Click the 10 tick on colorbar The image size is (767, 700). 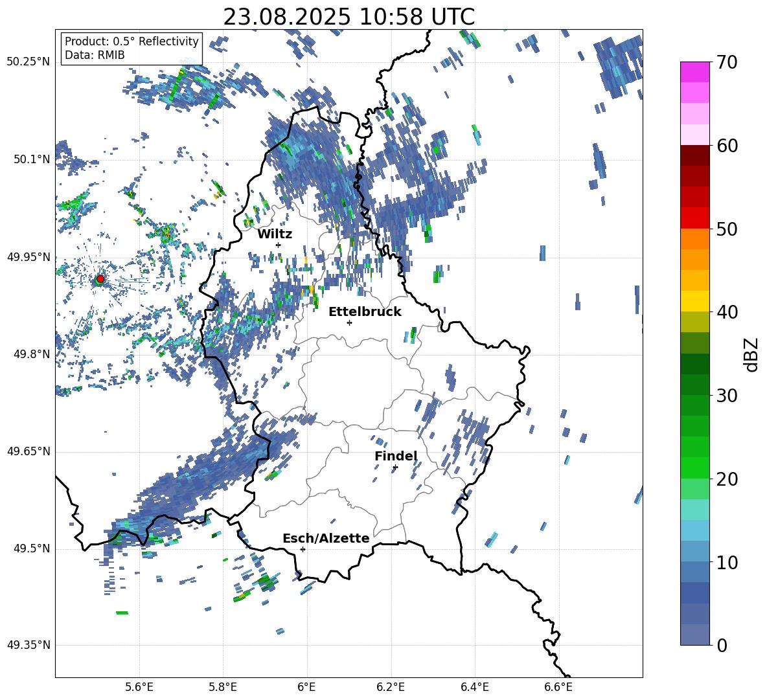pyautogui.click(x=726, y=562)
